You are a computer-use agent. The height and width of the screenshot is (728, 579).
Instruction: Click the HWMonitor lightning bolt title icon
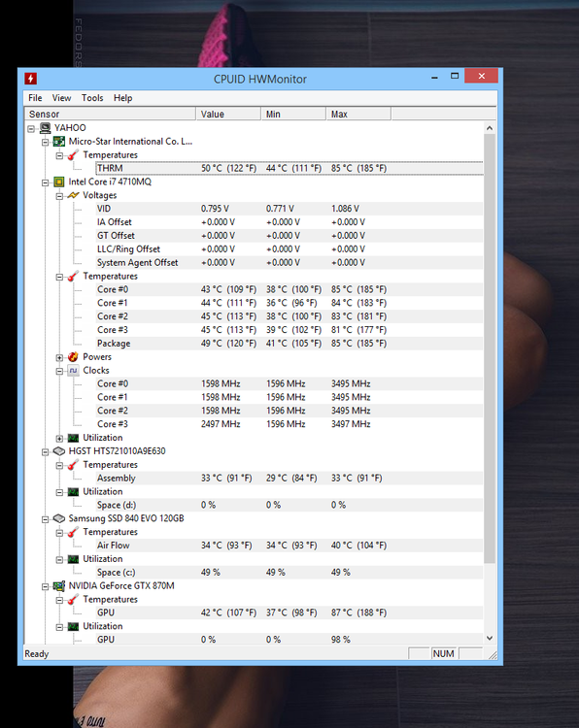pos(31,79)
